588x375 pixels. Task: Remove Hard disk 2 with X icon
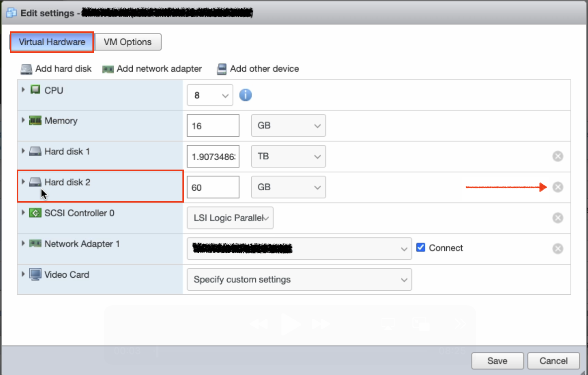[557, 187]
